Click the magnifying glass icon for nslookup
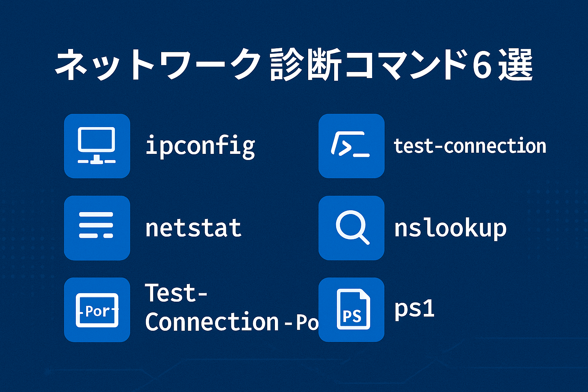The height and width of the screenshot is (392, 588). pyautogui.click(x=351, y=228)
